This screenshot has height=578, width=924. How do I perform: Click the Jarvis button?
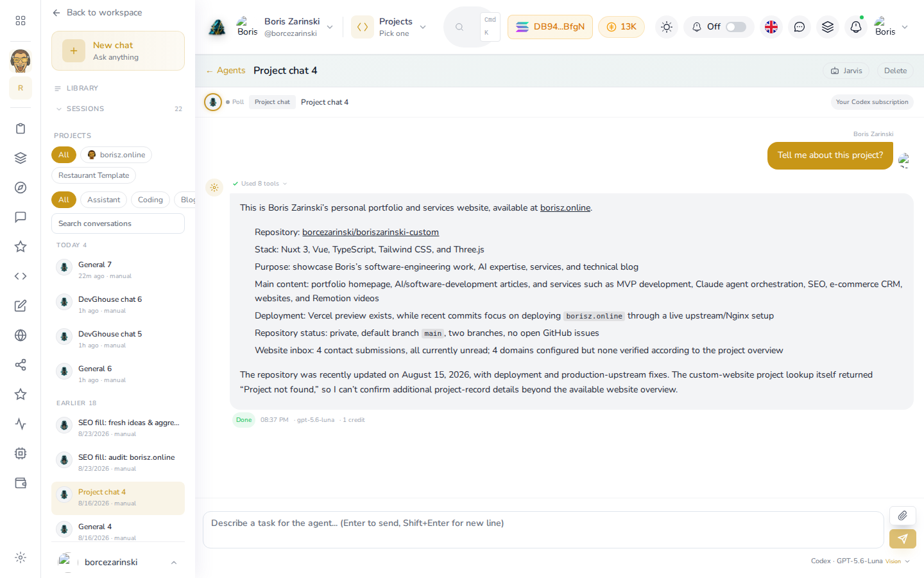click(x=846, y=71)
